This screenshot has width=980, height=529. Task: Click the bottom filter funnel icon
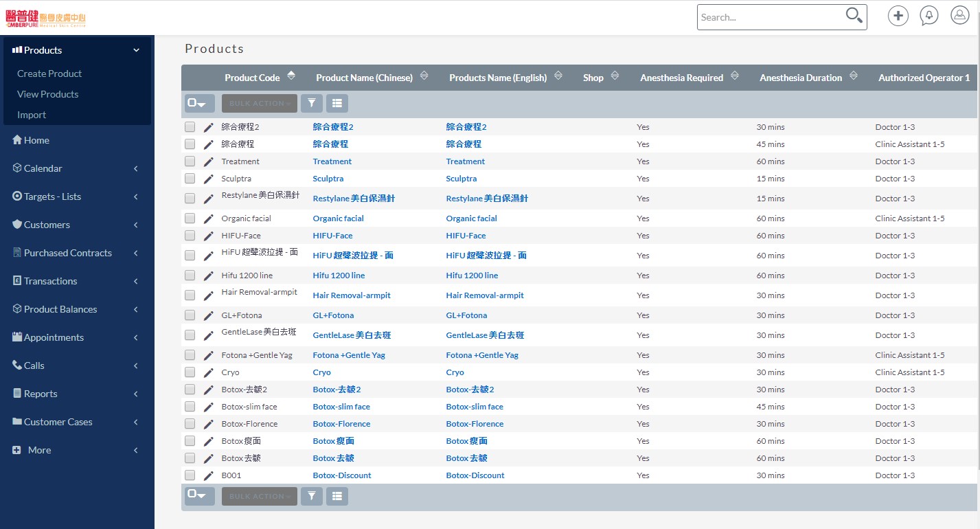click(x=312, y=496)
